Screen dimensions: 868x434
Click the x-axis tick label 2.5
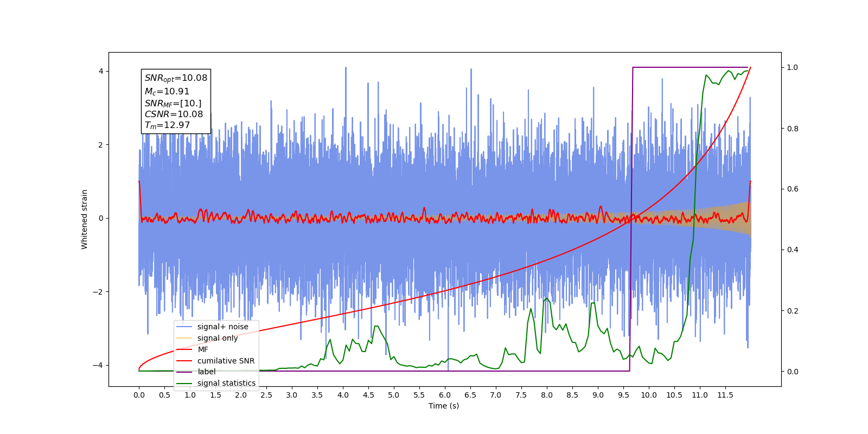click(266, 395)
